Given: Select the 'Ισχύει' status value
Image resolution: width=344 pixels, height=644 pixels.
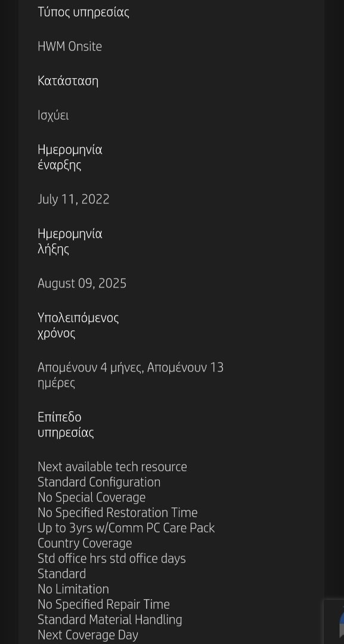Looking at the screenshot, I should pyautogui.click(x=53, y=116).
